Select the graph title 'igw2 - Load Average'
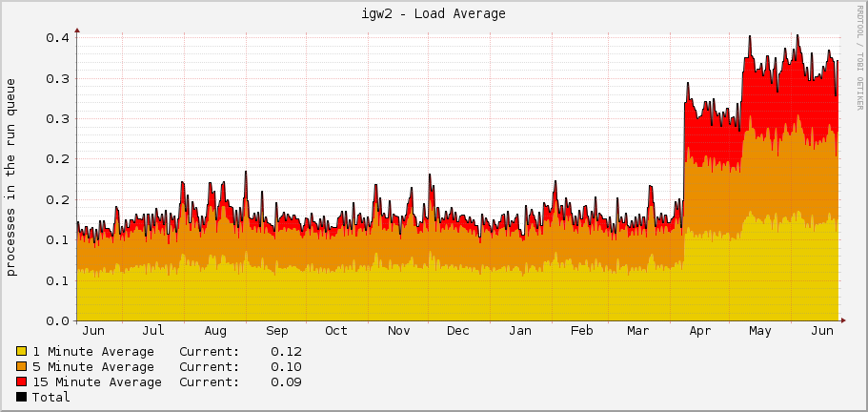Screen dimensions: 868x412 pyautogui.click(x=434, y=14)
